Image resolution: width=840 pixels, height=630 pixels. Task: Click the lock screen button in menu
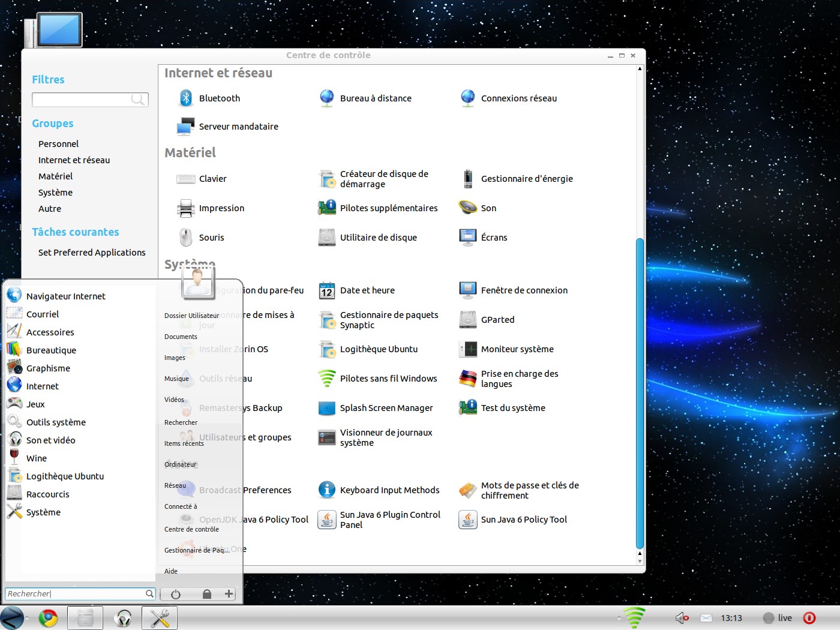click(206, 594)
